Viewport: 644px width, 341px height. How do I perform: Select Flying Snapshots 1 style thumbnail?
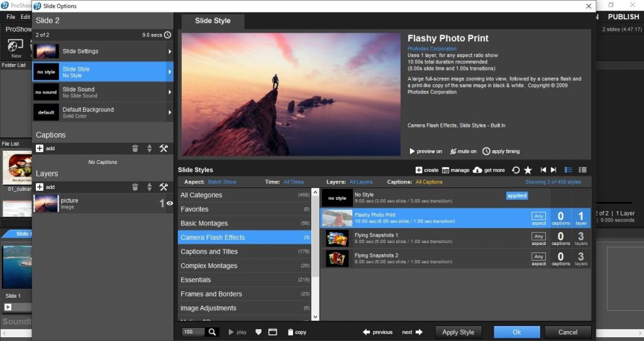click(x=337, y=239)
